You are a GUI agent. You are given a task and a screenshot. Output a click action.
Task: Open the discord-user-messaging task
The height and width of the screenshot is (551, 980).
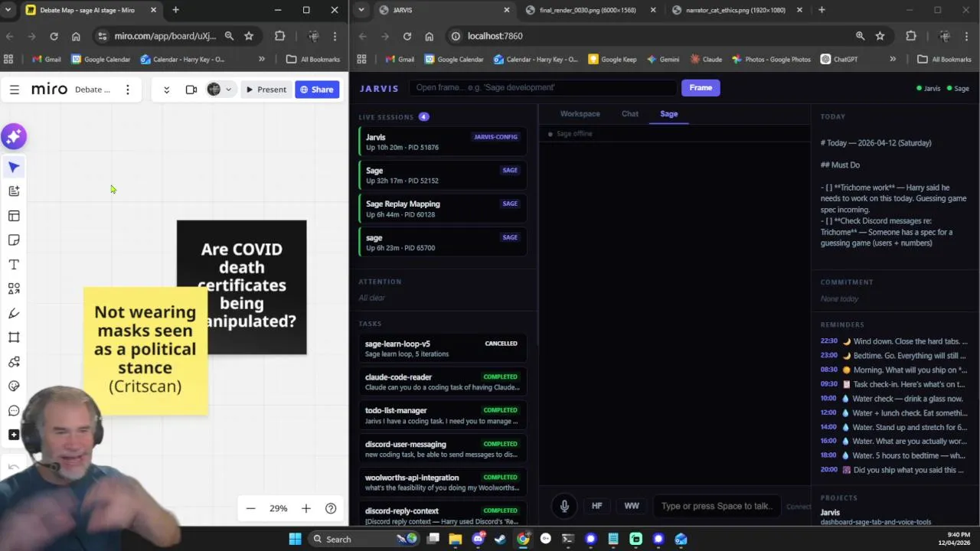click(443, 448)
